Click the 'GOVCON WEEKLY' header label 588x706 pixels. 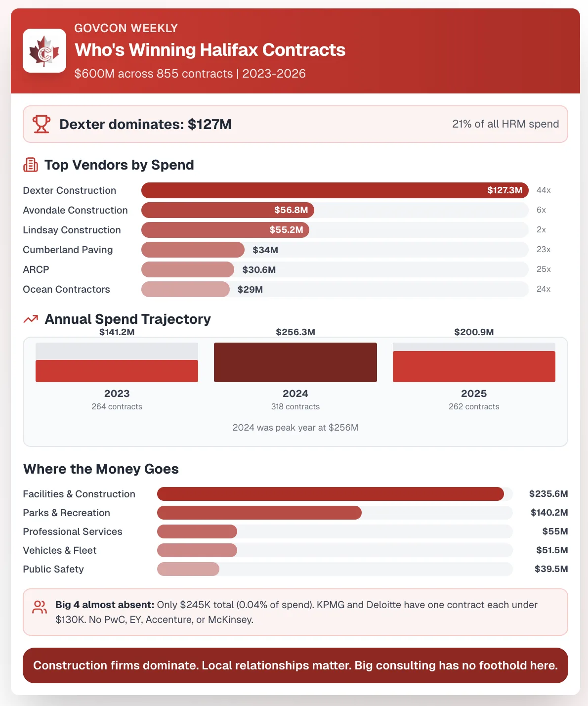click(x=126, y=28)
